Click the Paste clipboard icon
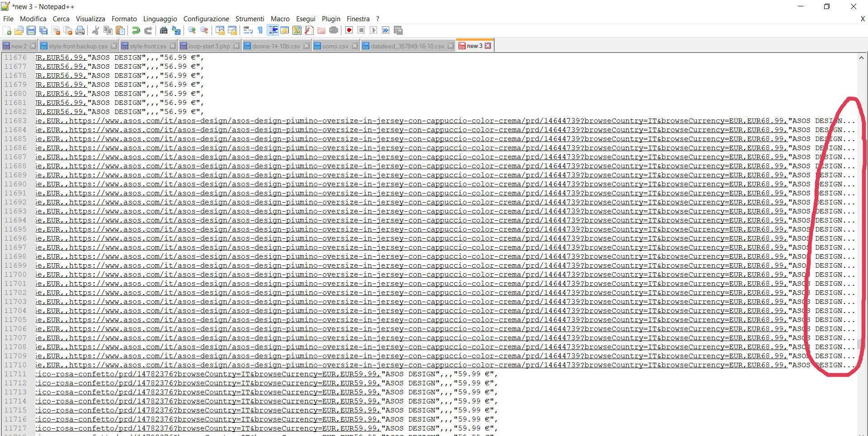868x436 pixels. 120,30
